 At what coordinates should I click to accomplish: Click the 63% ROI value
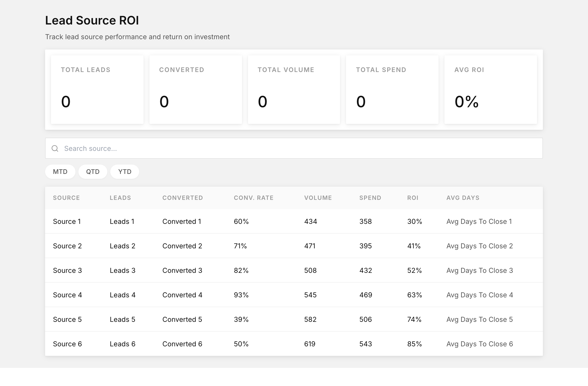[415, 295]
